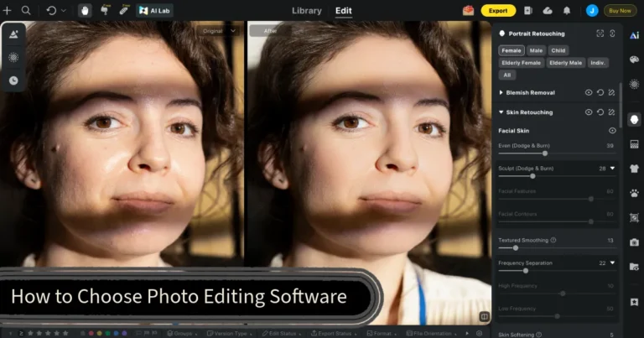The height and width of the screenshot is (338, 644).
Task: Open the undo history dropdown arrow
Action: 63,11
